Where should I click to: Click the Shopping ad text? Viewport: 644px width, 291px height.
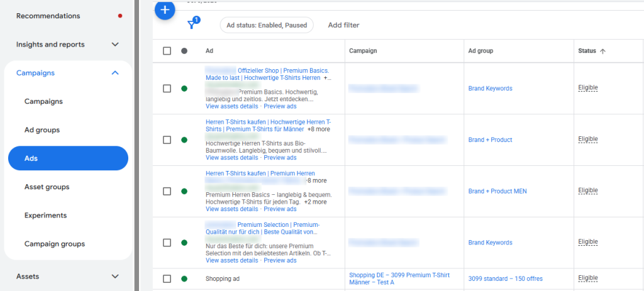pos(222,278)
